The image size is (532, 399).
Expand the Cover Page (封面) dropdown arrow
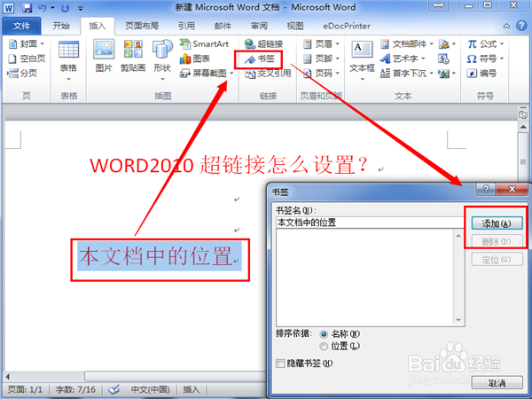click(43, 43)
